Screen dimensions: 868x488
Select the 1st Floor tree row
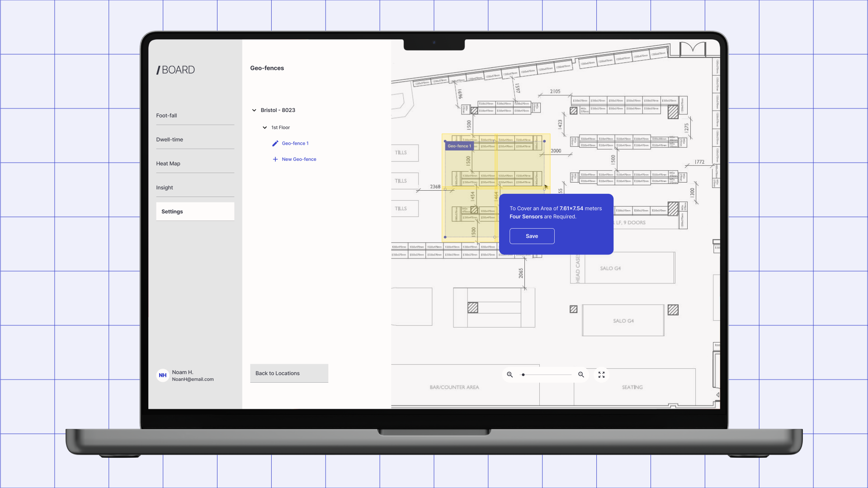coord(281,128)
